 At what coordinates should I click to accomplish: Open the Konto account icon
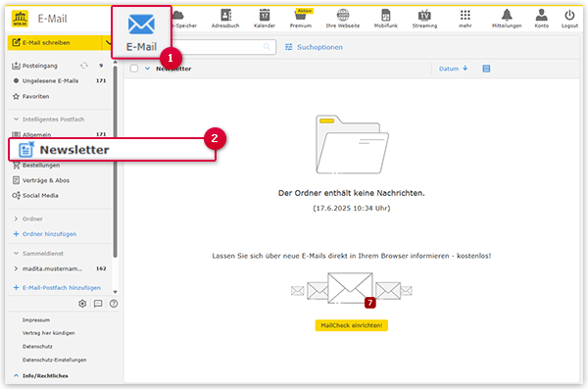541,19
